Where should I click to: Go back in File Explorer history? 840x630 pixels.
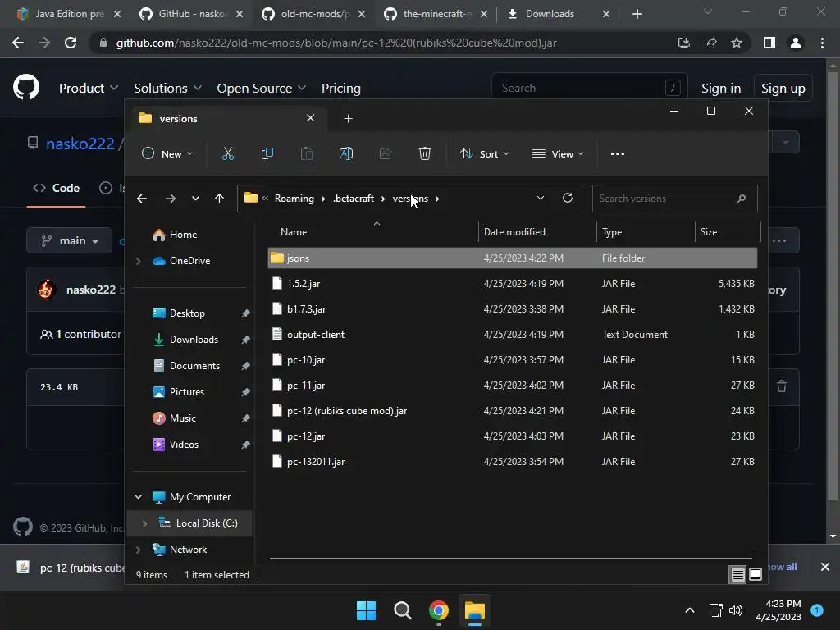click(x=142, y=199)
